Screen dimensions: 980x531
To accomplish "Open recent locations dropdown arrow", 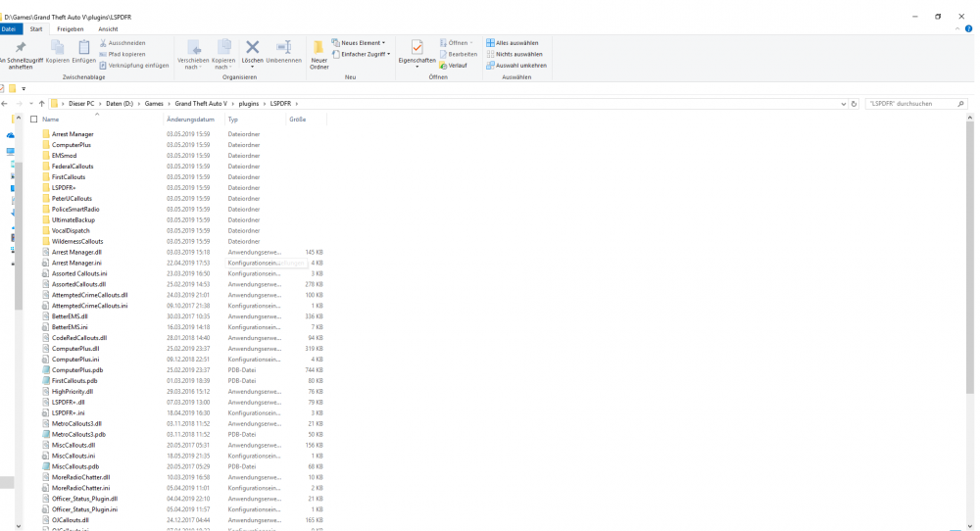I will (31, 104).
